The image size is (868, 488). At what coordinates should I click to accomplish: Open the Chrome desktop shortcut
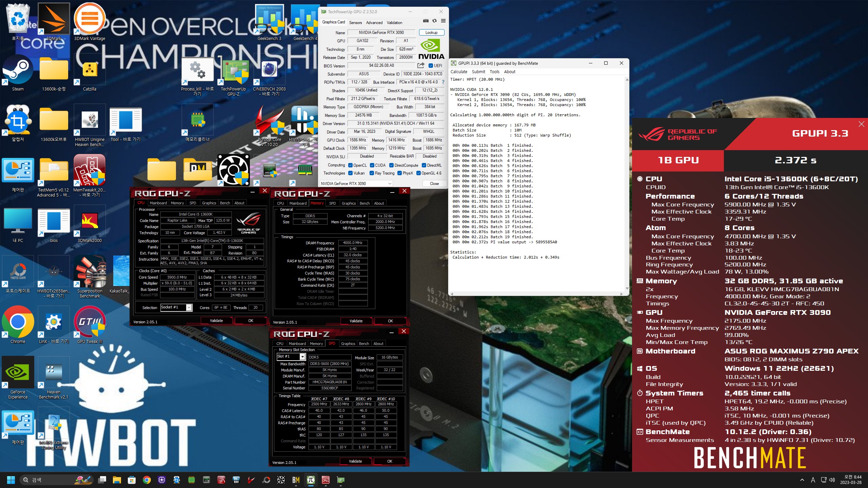click(18, 325)
